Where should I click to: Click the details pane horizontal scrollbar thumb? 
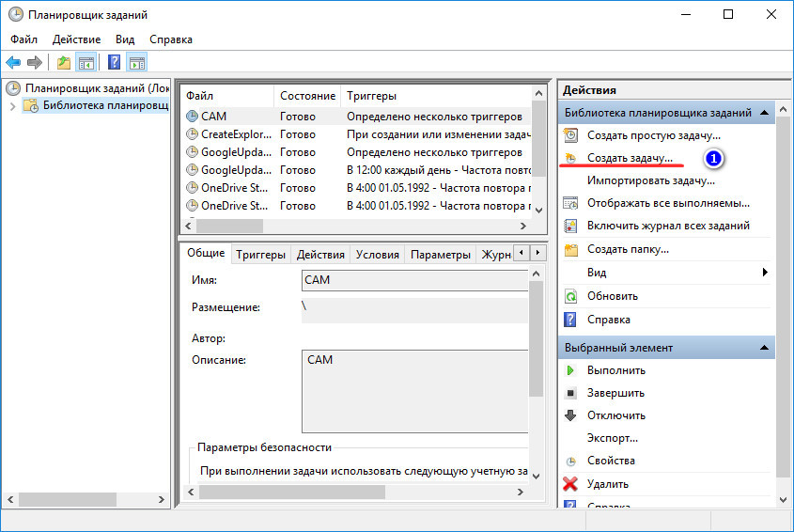pyautogui.click(x=291, y=492)
